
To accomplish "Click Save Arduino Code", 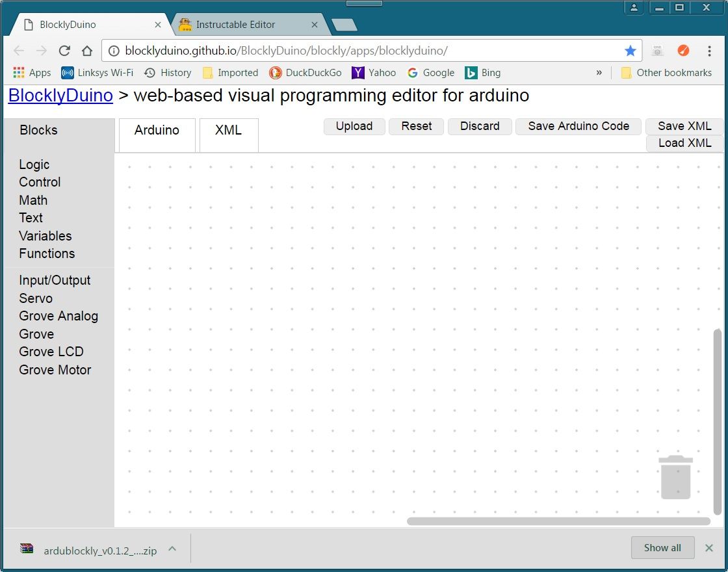I will [578, 126].
